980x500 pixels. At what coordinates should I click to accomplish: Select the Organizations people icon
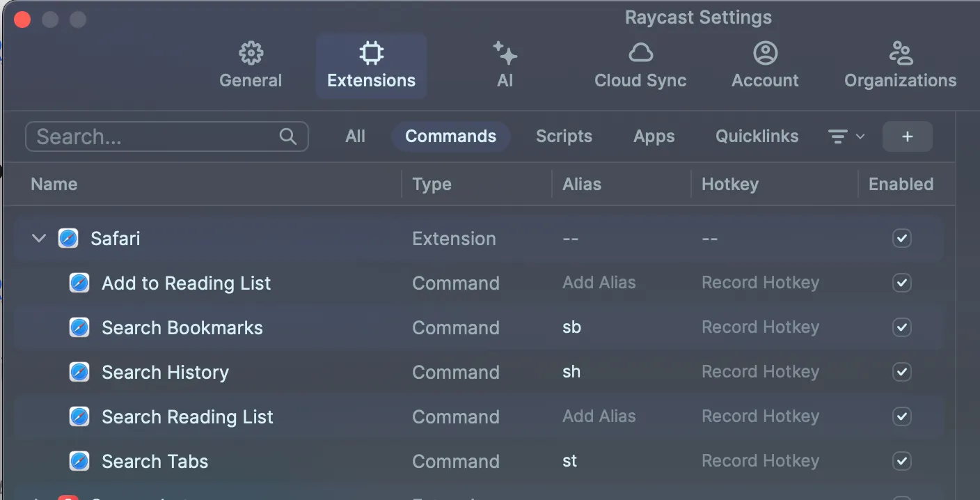point(900,53)
